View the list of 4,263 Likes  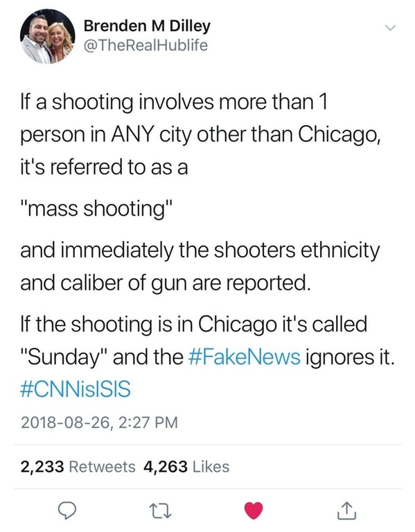pos(186,467)
